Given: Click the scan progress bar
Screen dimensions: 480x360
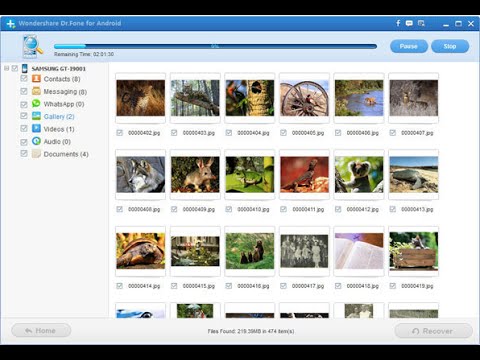Looking at the screenshot, I should tap(215, 46).
